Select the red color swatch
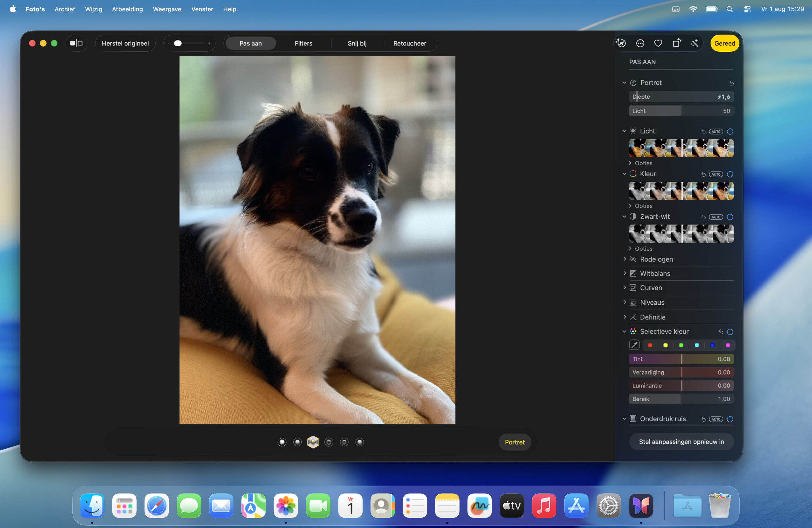 [650, 345]
